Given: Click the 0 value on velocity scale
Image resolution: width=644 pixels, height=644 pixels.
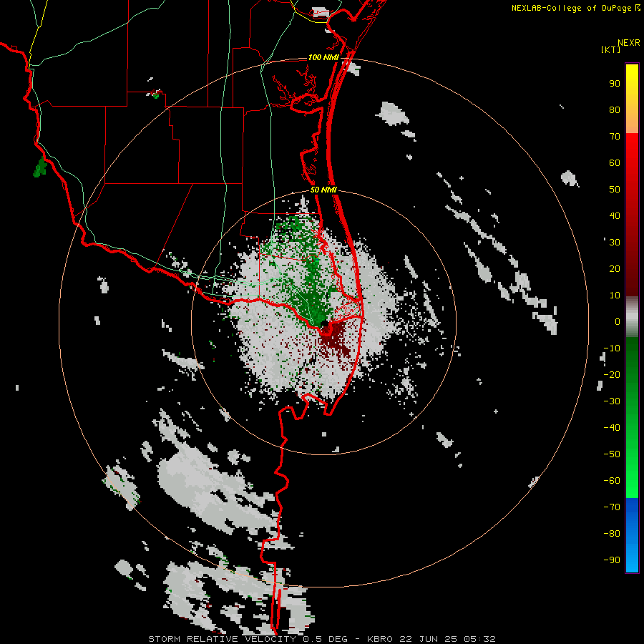Looking at the screenshot, I should tap(618, 321).
